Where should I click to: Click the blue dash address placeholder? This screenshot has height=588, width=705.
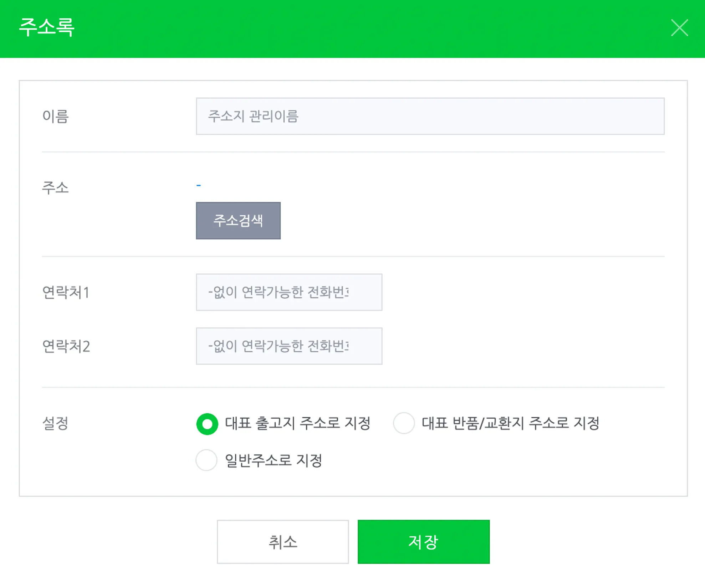(x=199, y=185)
